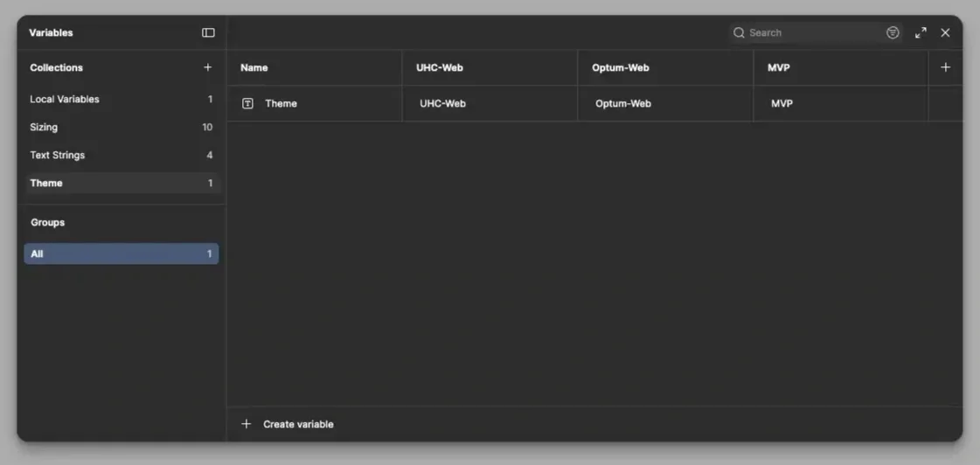980x465 pixels.
Task: Click the Name column header
Action: [x=315, y=67]
